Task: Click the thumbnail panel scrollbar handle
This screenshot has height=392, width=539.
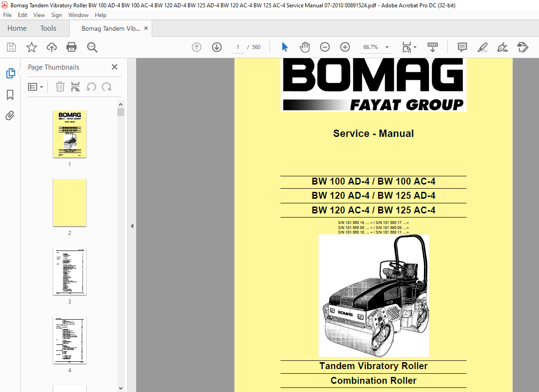Action: coord(121,112)
